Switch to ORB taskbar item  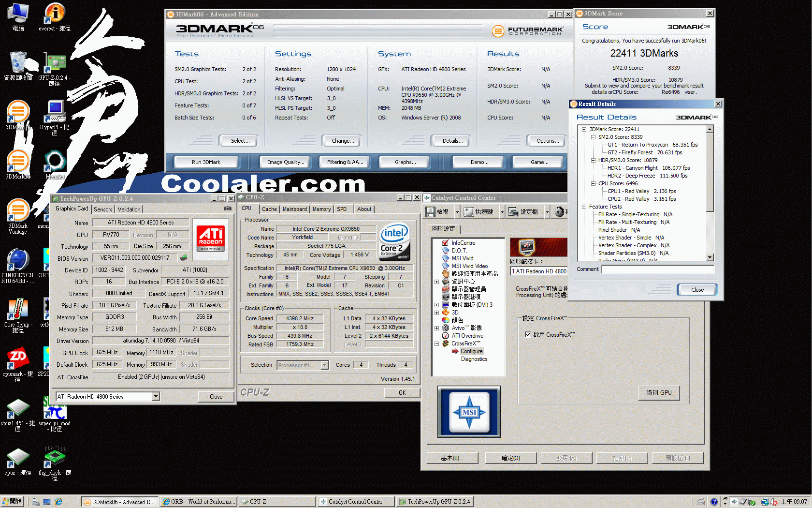(199, 502)
